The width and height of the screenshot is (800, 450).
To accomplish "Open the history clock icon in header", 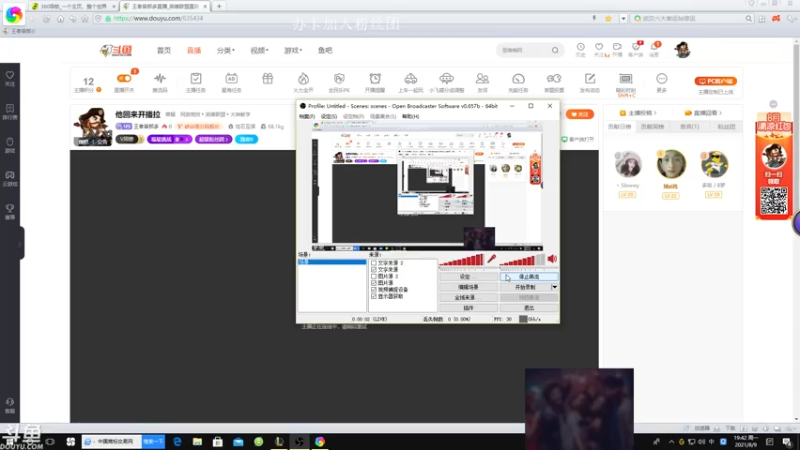I will 581,49.
